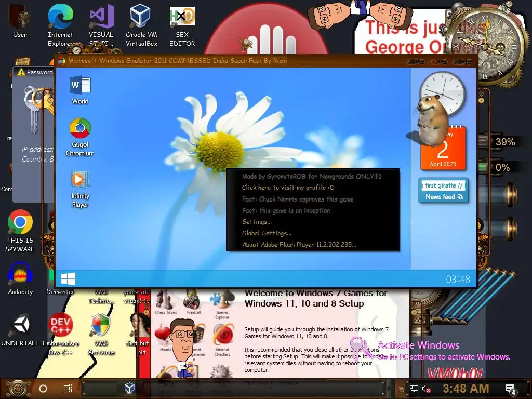The height and width of the screenshot is (399, 532).
Task: Select FreeCell in Games setup
Action: pos(193,302)
